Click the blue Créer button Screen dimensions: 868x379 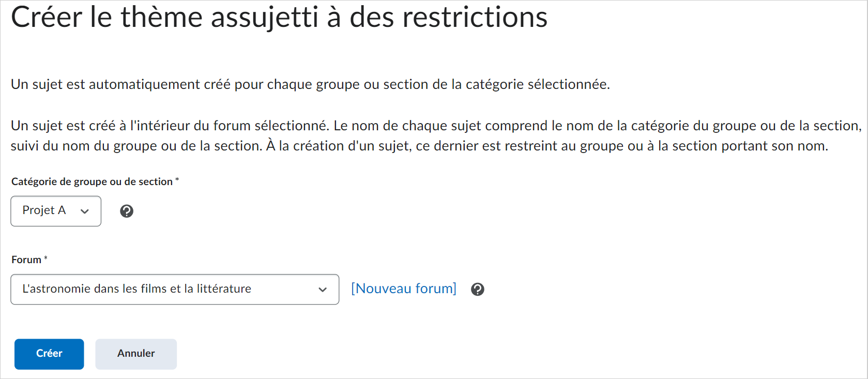[x=49, y=354]
